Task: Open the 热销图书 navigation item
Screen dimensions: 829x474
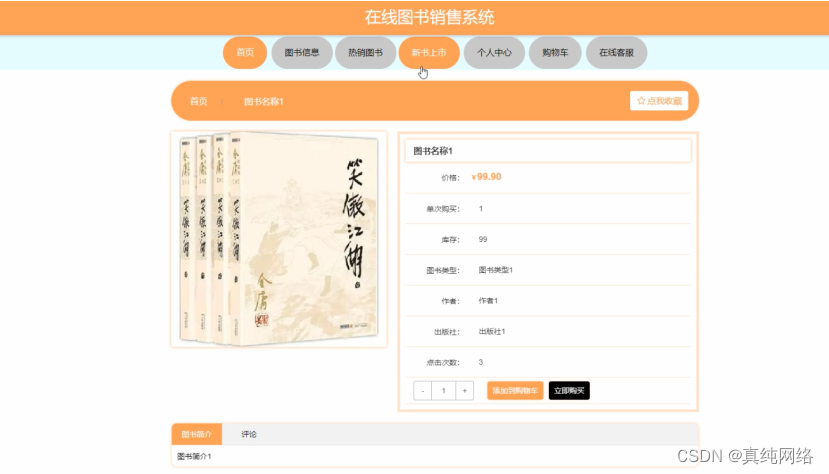Action: point(365,52)
